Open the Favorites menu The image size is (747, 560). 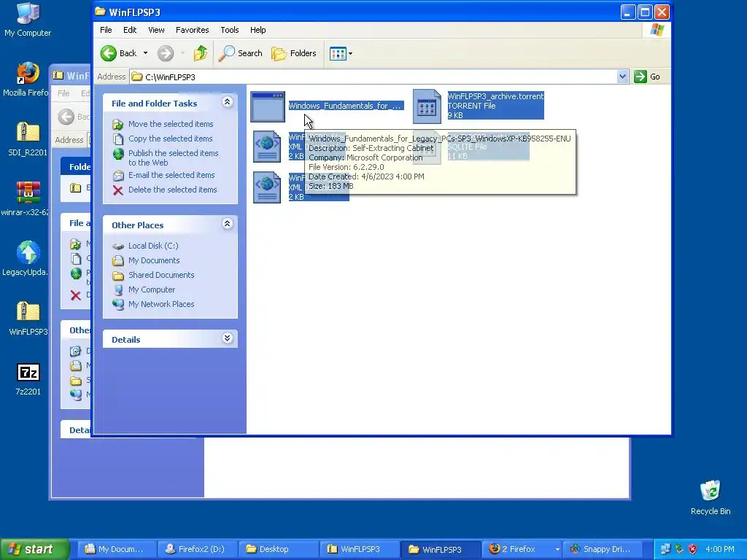tap(192, 30)
